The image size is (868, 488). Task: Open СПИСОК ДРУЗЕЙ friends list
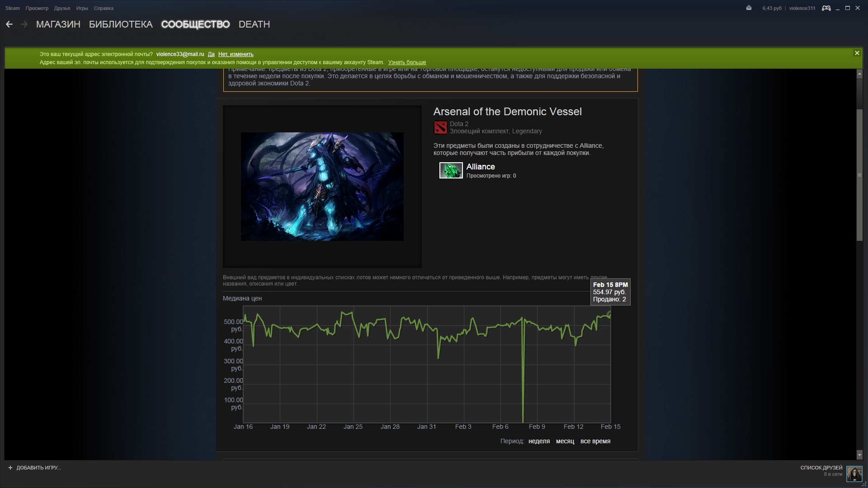point(821,468)
